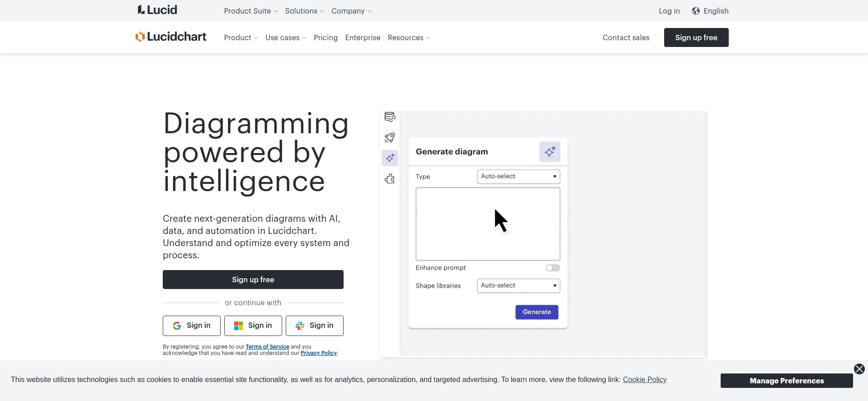
Task: Click the 'Diagramming powered by intelligence' heading
Action: (256, 152)
